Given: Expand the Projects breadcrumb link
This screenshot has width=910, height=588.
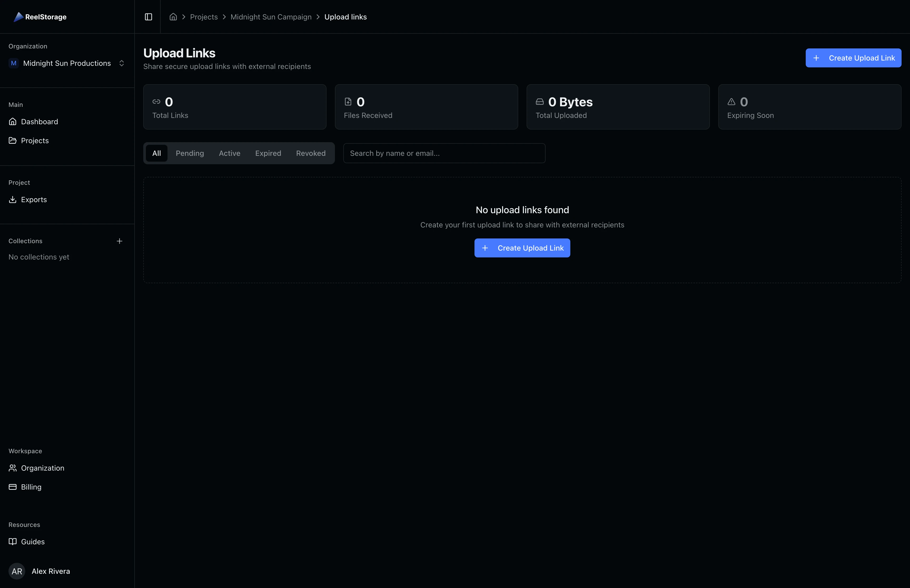Looking at the screenshot, I should coord(204,17).
